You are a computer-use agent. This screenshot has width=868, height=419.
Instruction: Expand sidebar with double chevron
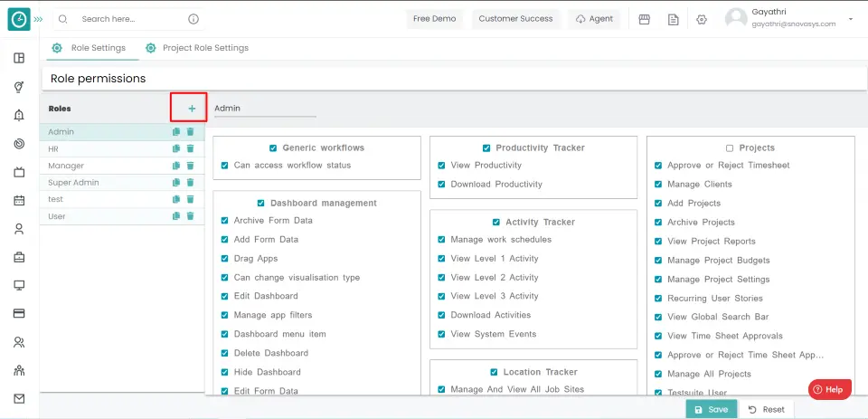tap(38, 19)
